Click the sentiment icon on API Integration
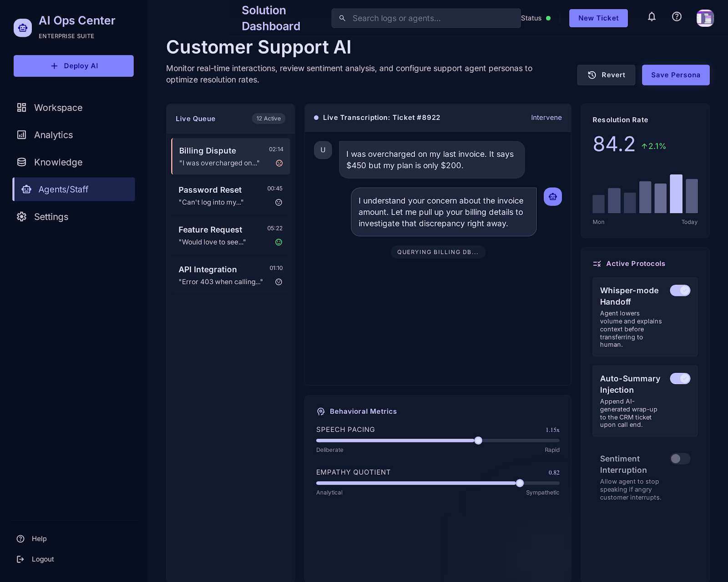The image size is (728, 582). tap(279, 282)
